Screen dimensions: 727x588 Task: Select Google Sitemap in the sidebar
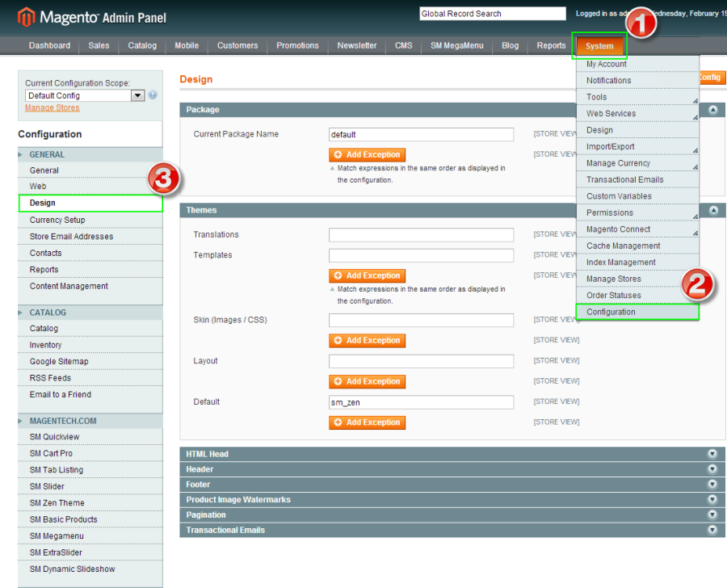(90, 362)
